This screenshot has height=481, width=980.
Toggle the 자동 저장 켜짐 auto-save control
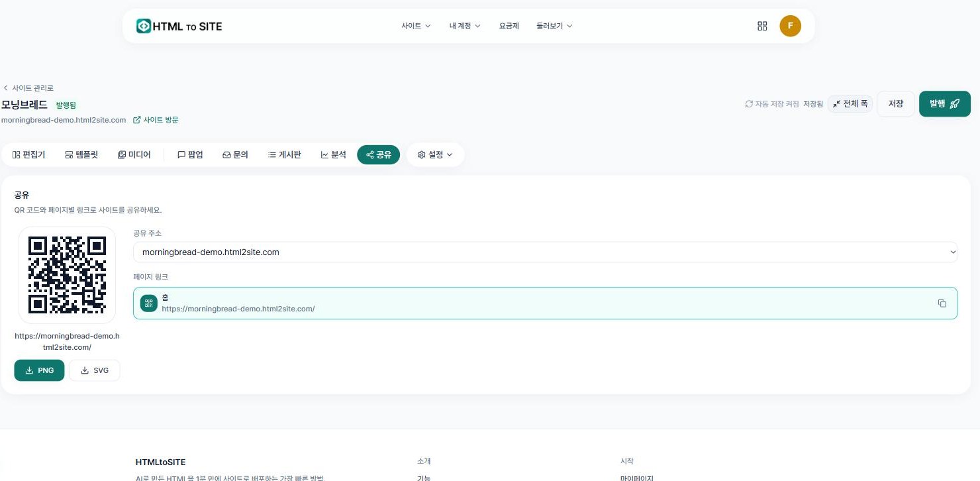[772, 104]
